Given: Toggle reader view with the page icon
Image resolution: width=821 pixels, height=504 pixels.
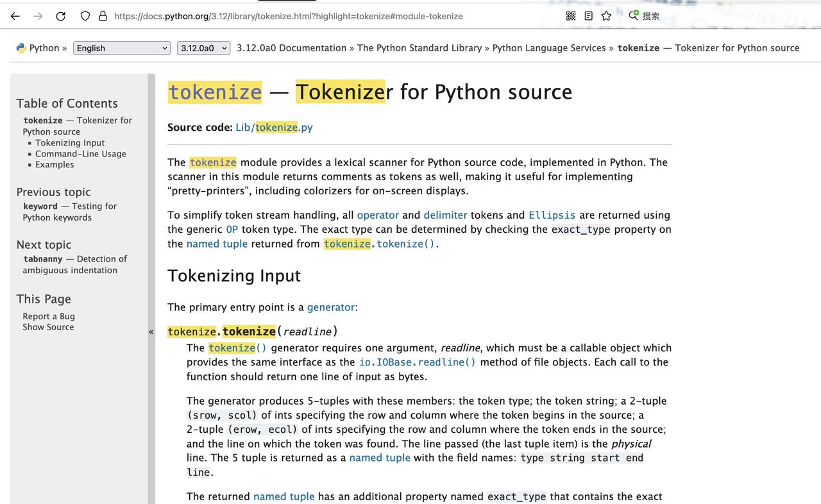Looking at the screenshot, I should 588,15.
